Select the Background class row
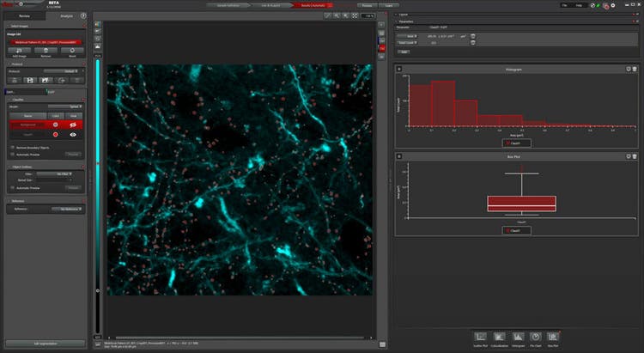Screen dimensions: 644x353 [x=46, y=125]
